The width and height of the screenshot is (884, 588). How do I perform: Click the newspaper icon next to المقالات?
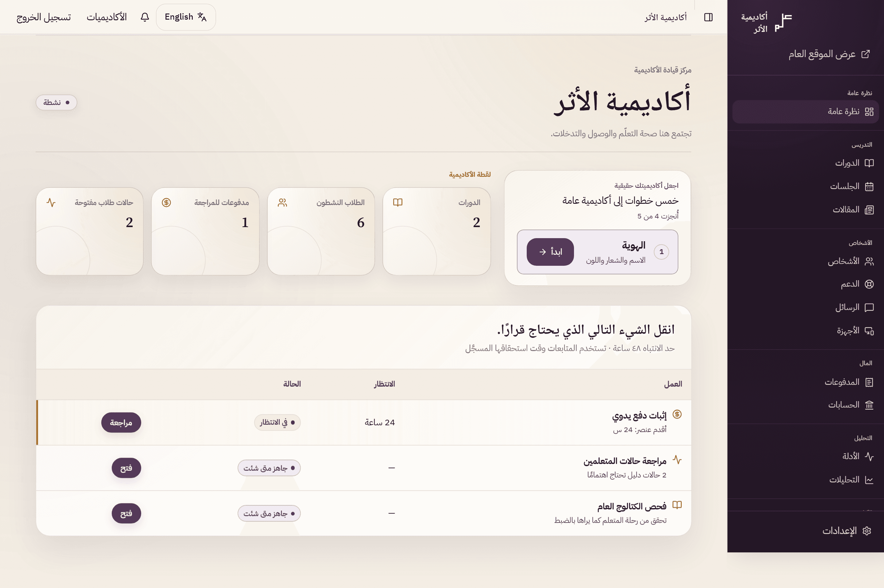pyautogui.click(x=869, y=210)
